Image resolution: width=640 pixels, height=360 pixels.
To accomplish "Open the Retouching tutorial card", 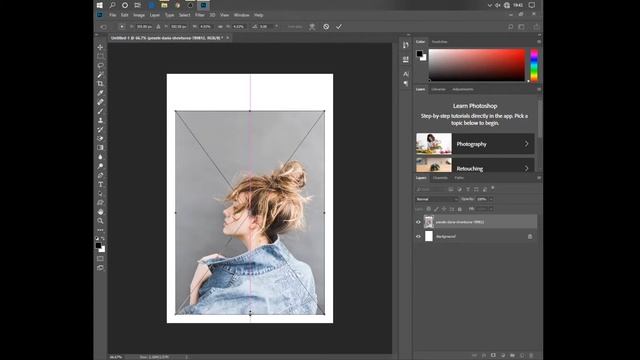I will pyautogui.click(x=475, y=165).
